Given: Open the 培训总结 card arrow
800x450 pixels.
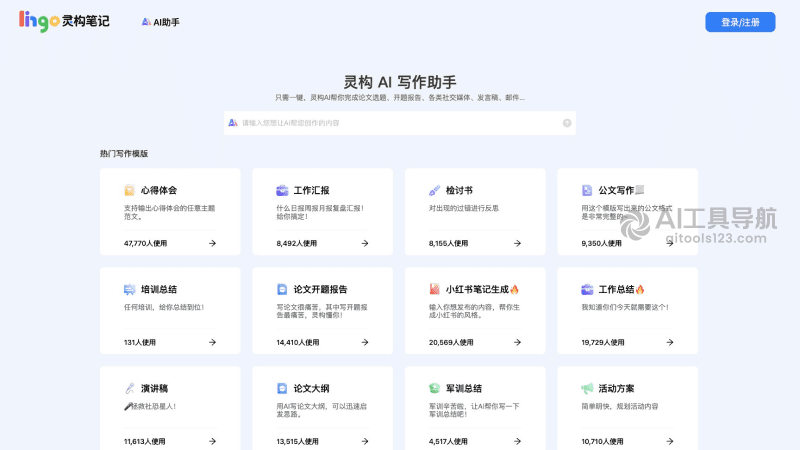Looking at the screenshot, I should 212,342.
